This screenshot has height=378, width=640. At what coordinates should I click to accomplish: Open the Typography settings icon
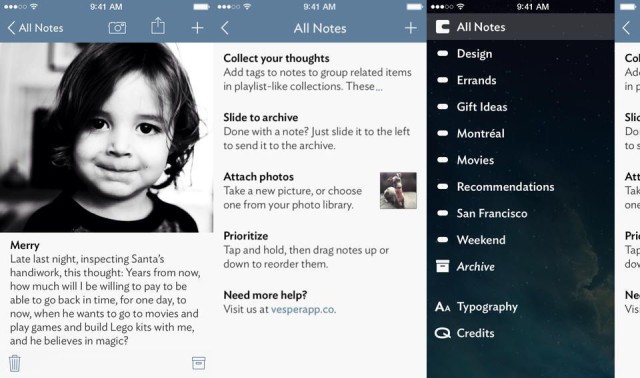(442, 307)
